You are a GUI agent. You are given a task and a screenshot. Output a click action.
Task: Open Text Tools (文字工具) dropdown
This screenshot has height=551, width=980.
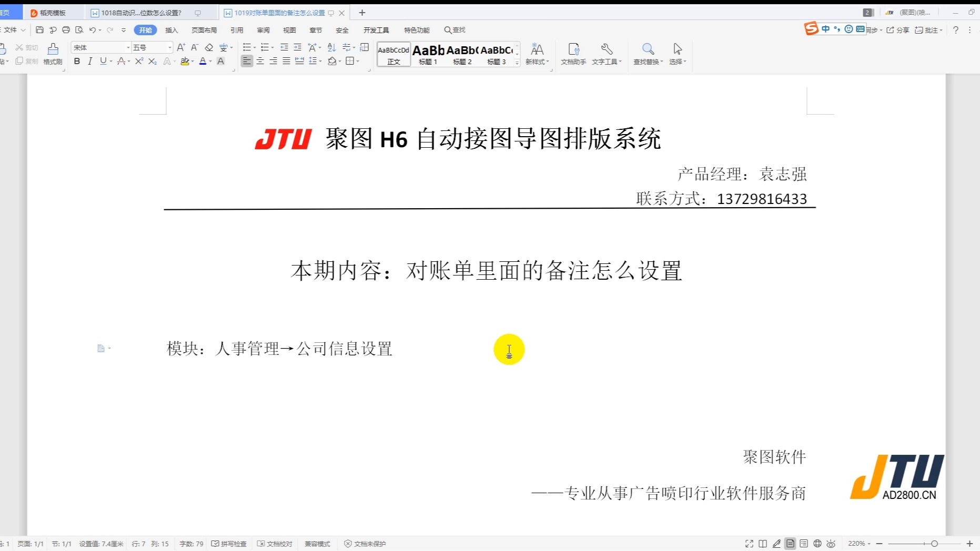607,54
